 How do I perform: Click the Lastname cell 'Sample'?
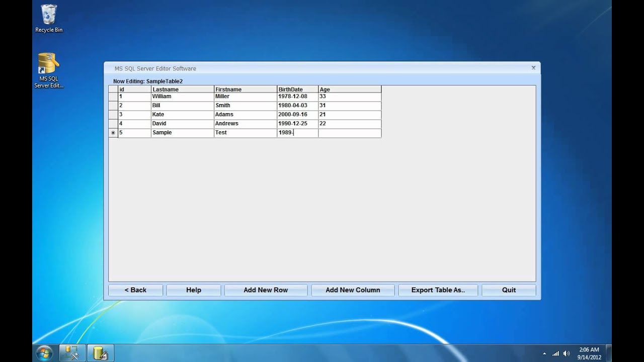(x=183, y=133)
